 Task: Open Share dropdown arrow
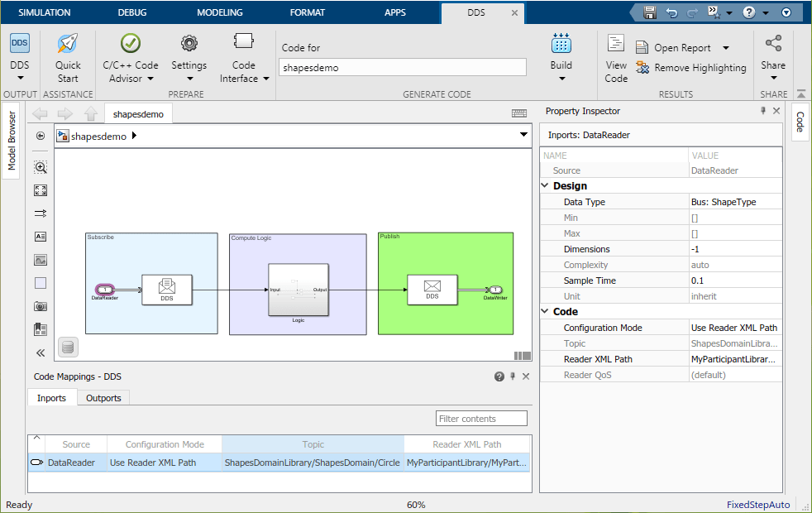[774, 79]
